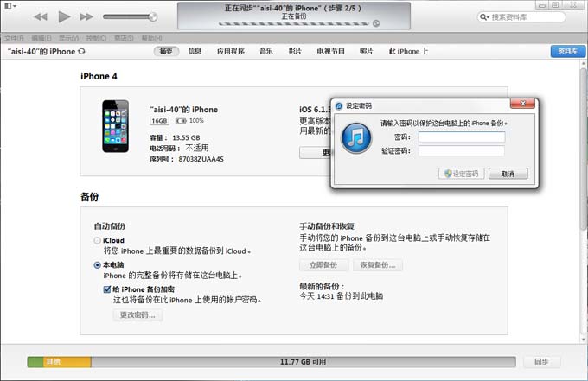Adjust the volume slider knob
The height and width of the screenshot is (381, 588).
(153, 16)
